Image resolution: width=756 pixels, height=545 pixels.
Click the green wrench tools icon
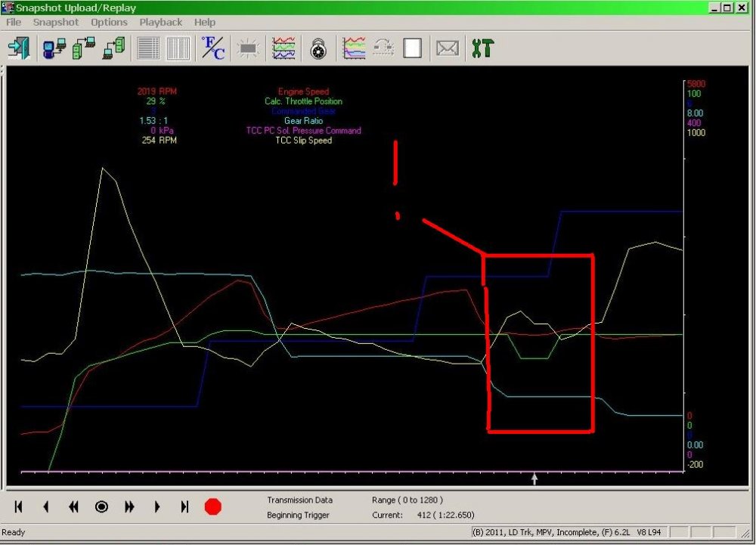tap(482, 48)
